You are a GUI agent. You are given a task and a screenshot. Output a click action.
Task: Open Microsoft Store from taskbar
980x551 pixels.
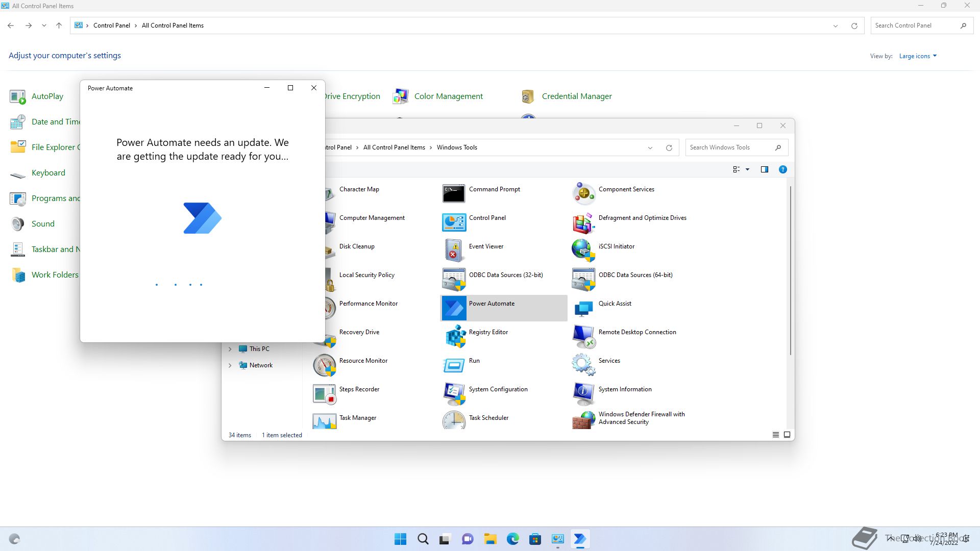pos(535,539)
